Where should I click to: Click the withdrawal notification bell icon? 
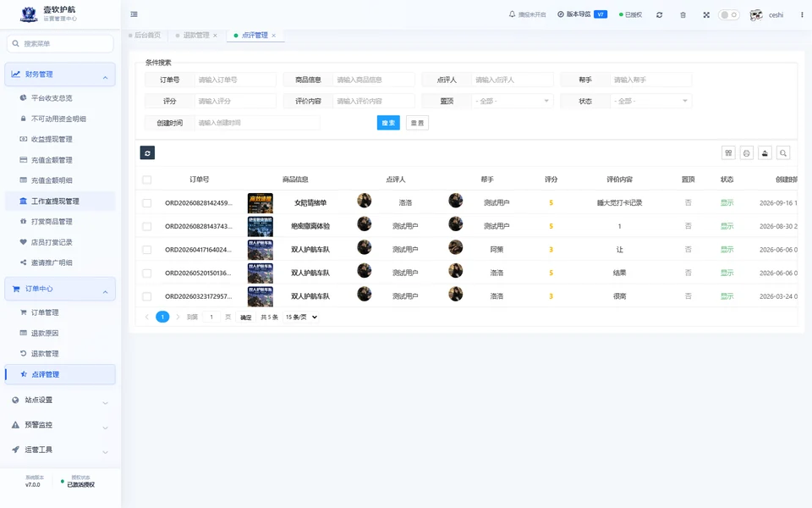point(513,14)
